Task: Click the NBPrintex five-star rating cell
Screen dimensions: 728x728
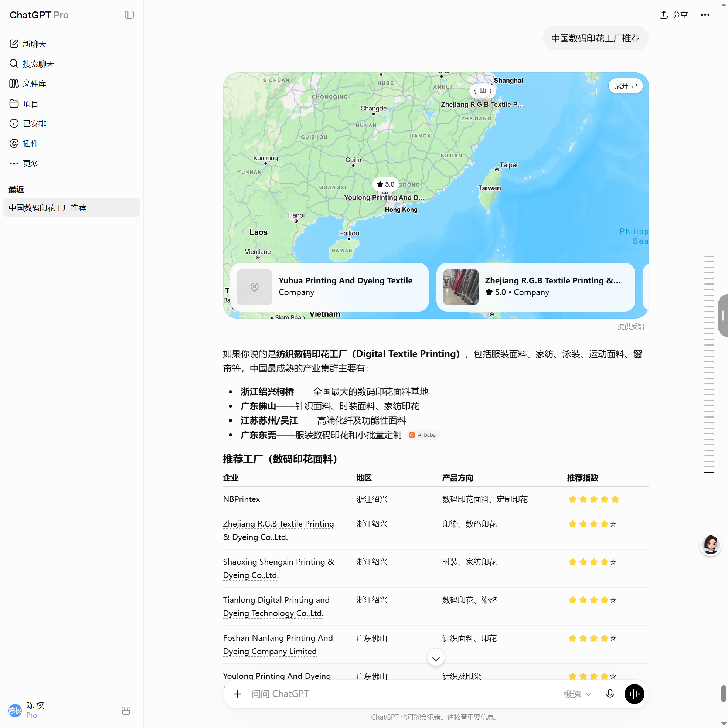Action: [594, 499]
